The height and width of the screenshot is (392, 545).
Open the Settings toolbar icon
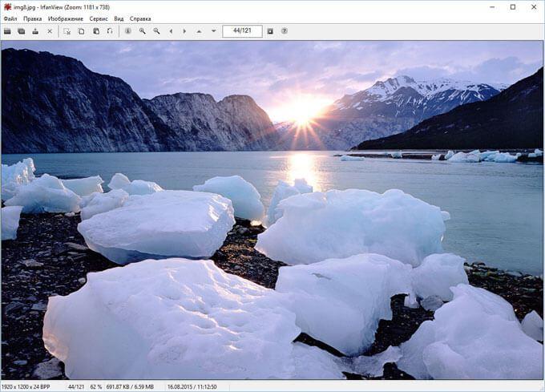pyautogui.click(x=270, y=31)
